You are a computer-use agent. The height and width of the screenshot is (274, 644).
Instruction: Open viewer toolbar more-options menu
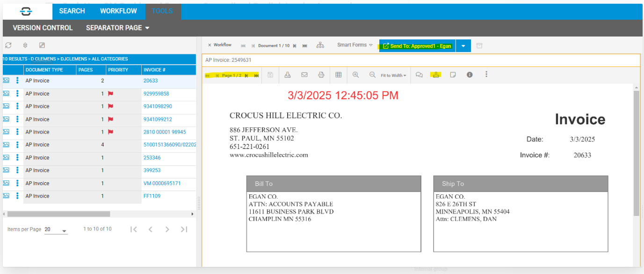pos(486,74)
